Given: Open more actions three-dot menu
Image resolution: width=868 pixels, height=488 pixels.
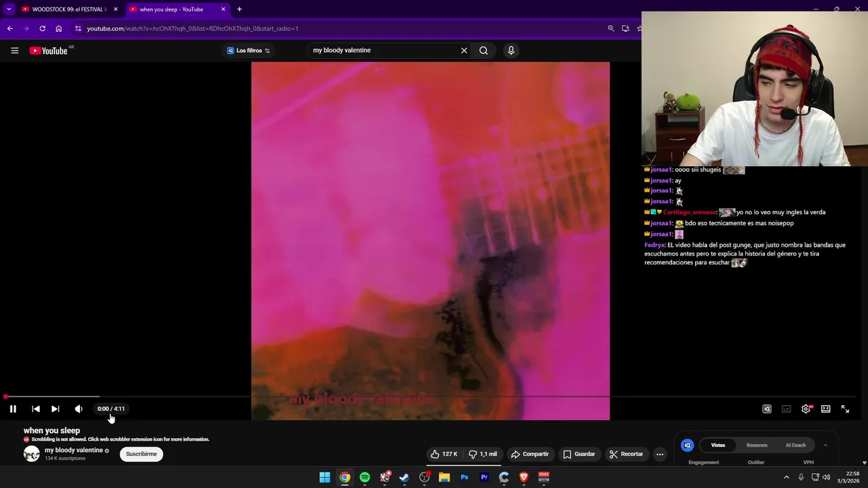Looking at the screenshot, I should 660,454.
